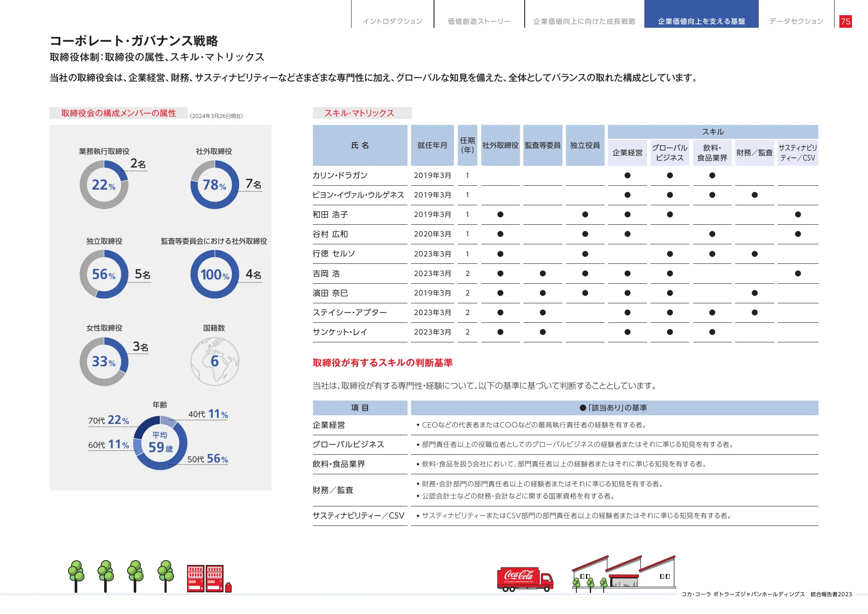Image resolution: width=868 pixels, height=614 pixels.
Task: Open the イントロダクション tab
Action: point(392,21)
